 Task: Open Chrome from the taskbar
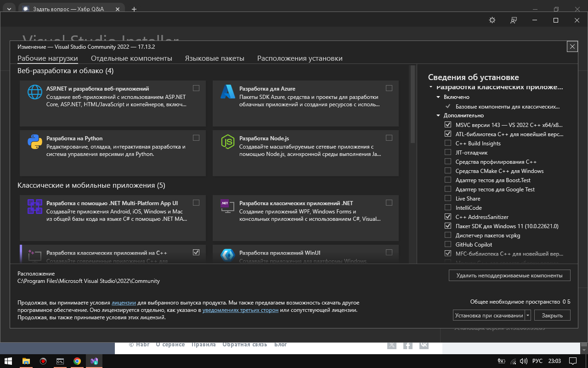77,361
